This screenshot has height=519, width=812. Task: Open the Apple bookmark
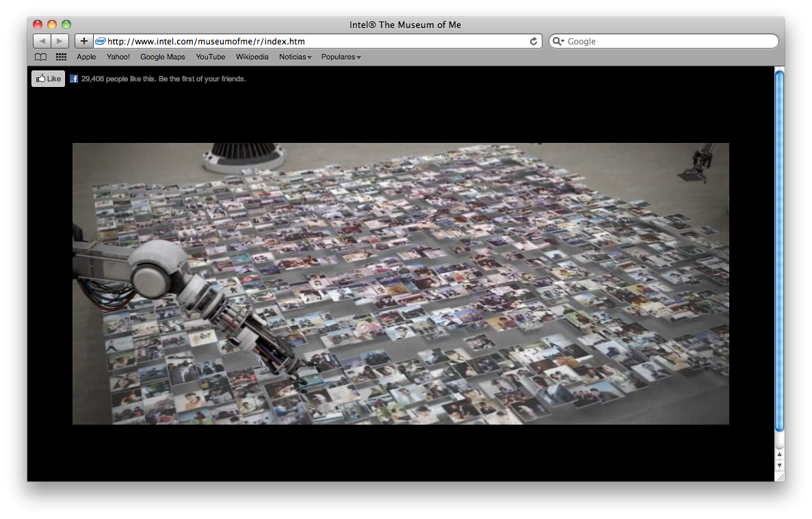86,57
